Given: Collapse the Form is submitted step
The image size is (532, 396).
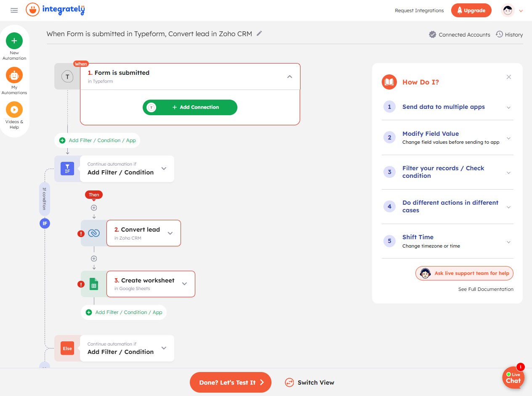Looking at the screenshot, I should tap(290, 77).
